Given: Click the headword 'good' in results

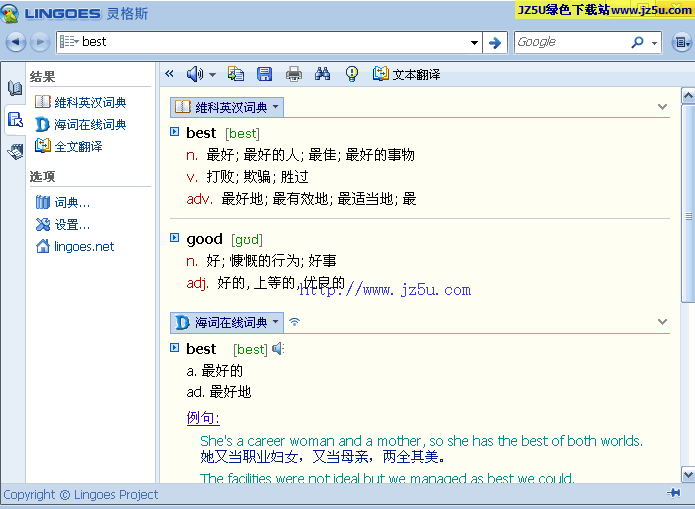Looking at the screenshot, I should click(204, 239).
